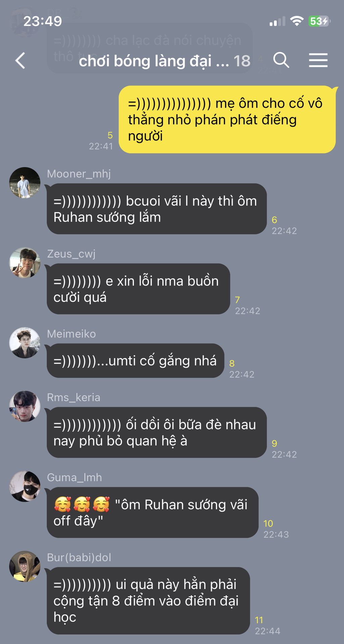Tap Rms_keria's "ối dồi ôi" message
Viewport: 344px width, 644px height.
pyautogui.click(x=157, y=432)
